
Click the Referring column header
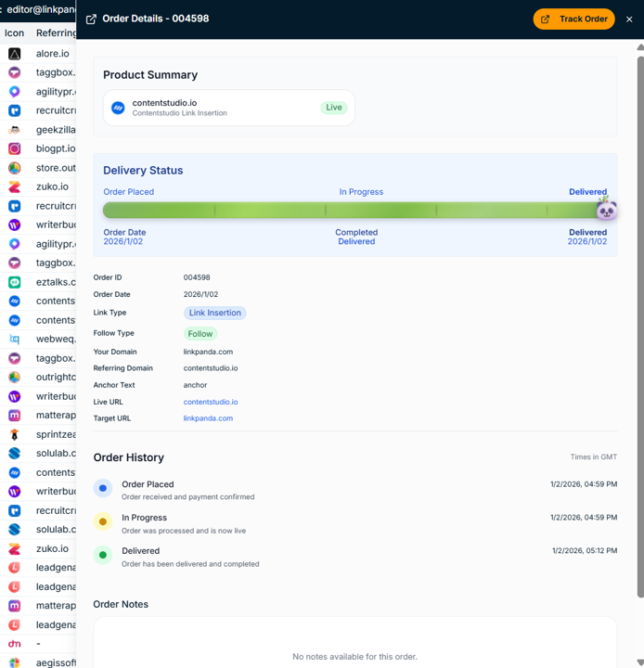[x=56, y=33]
